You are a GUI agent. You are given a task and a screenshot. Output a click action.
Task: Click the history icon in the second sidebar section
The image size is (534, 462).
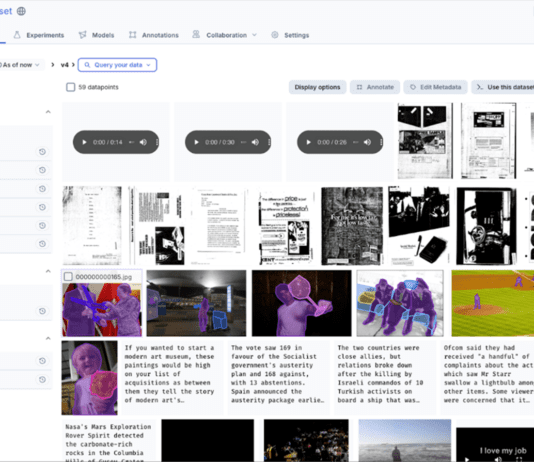(x=42, y=311)
